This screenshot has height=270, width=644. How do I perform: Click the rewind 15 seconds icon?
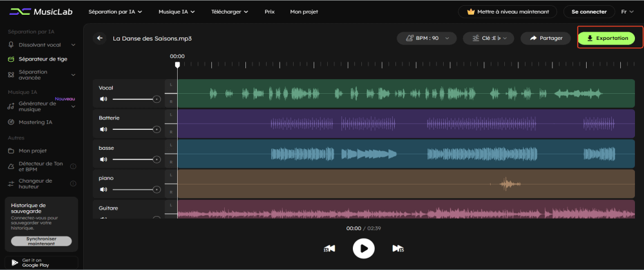[x=329, y=248]
